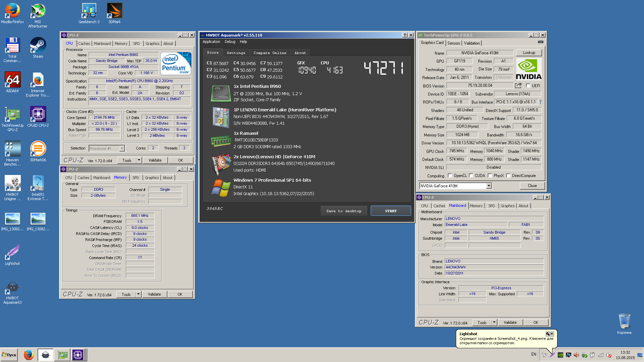Launch 3DMark desktop icon
Screen dimensions: 644x362
pyautogui.click(x=114, y=13)
